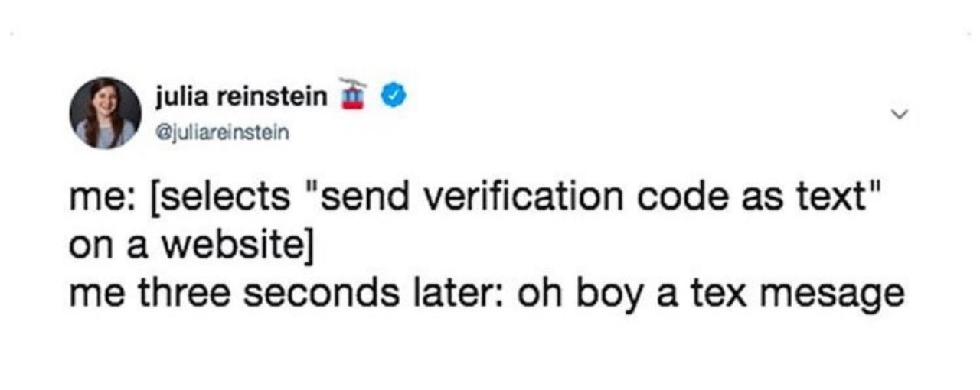Expand the tweet options chevron arrow

[x=902, y=114]
